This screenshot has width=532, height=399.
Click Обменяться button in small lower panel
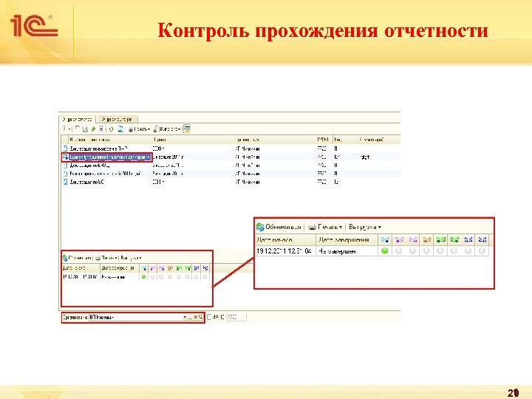click(x=78, y=258)
